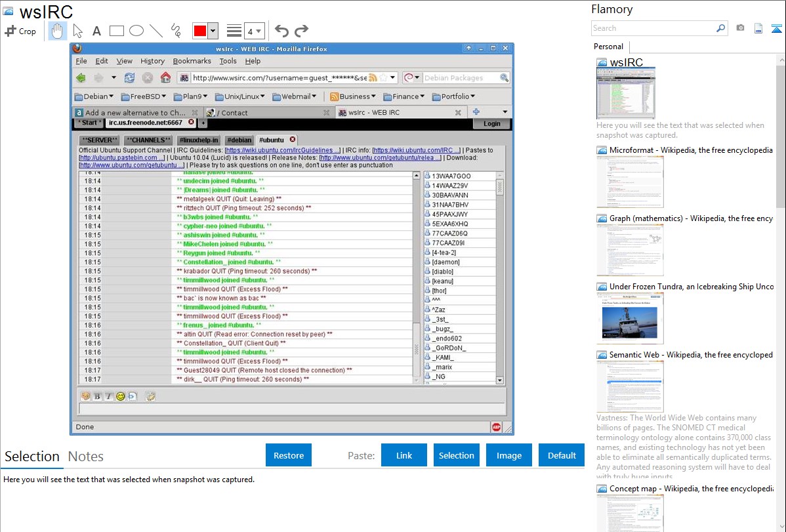Viewport: 786px width, 532px height.
Task: Expand the Finance bookmarks folder
Action: pos(404,96)
